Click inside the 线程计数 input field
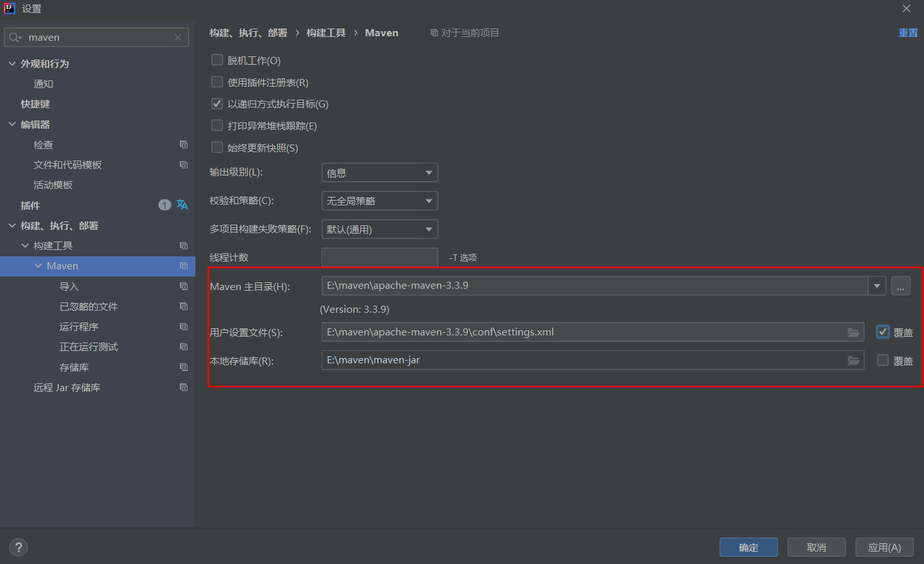924x564 pixels. tap(380, 257)
